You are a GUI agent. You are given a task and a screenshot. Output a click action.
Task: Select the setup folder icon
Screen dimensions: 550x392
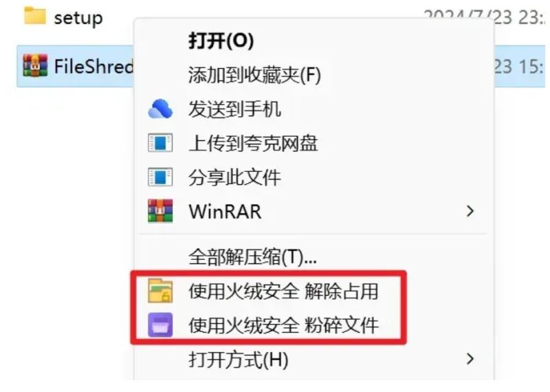click(x=35, y=16)
